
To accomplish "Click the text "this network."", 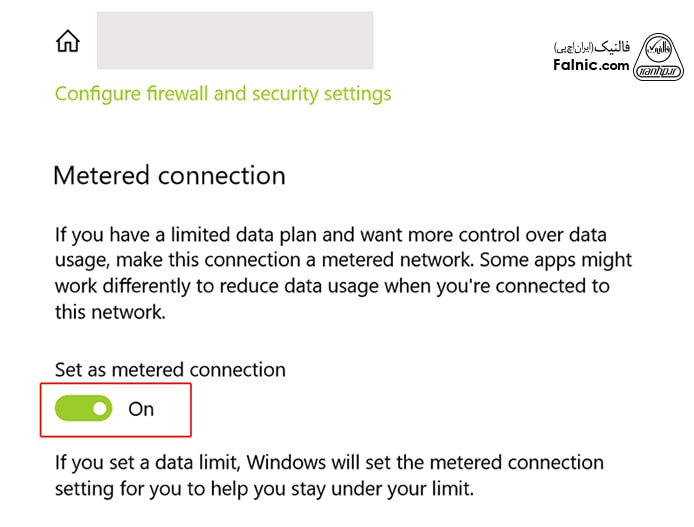I will point(108,310).
